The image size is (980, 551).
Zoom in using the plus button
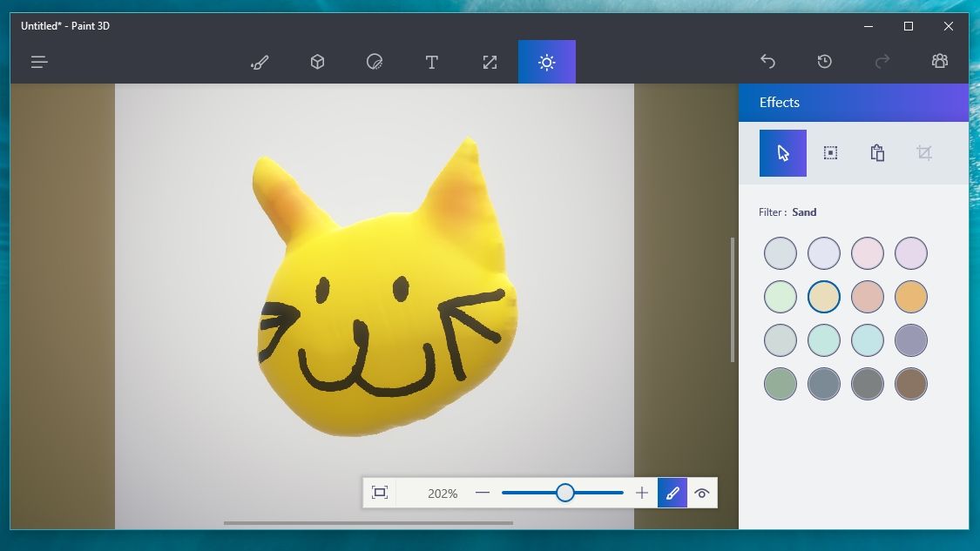click(642, 493)
